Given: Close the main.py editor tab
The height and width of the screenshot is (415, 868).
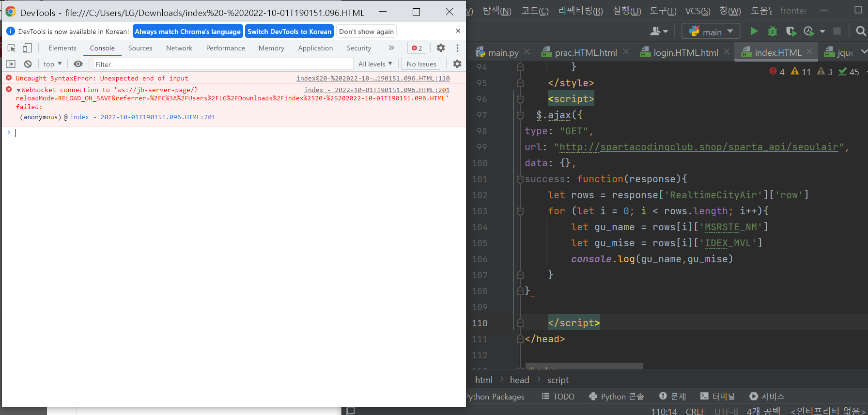Looking at the screenshot, I should point(527,51).
